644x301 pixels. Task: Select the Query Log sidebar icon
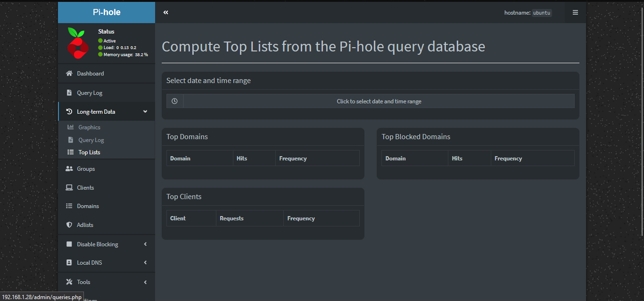[x=69, y=92]
